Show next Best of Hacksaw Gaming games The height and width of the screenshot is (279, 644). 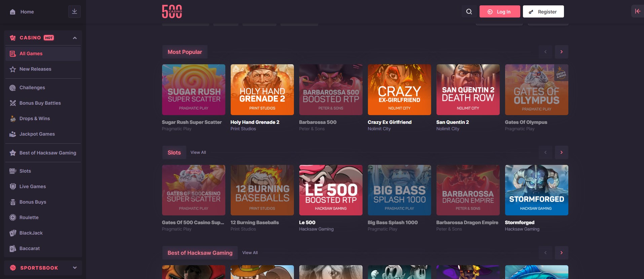561,253
